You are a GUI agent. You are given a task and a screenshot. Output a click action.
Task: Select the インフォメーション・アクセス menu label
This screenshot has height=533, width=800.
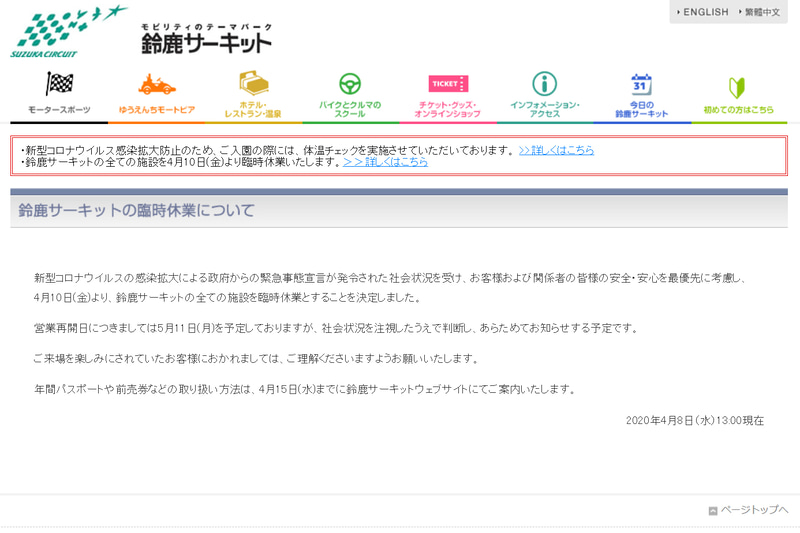[x=545, y=110]
